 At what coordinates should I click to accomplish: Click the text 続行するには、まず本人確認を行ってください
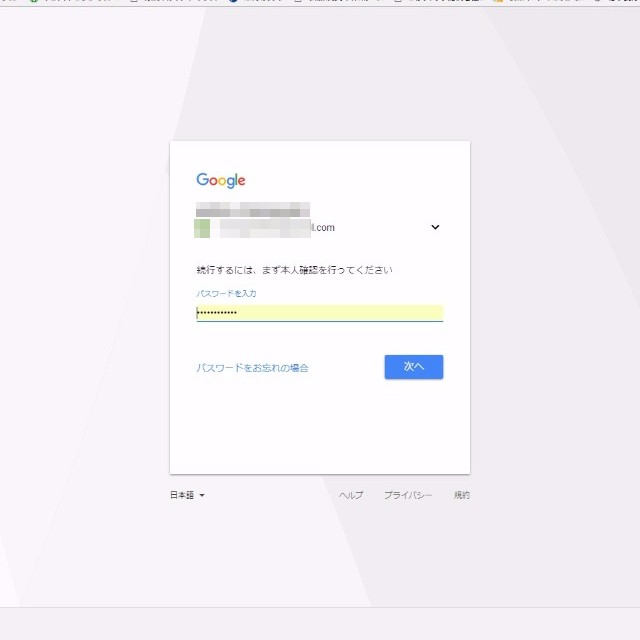(x=294, y=270)
